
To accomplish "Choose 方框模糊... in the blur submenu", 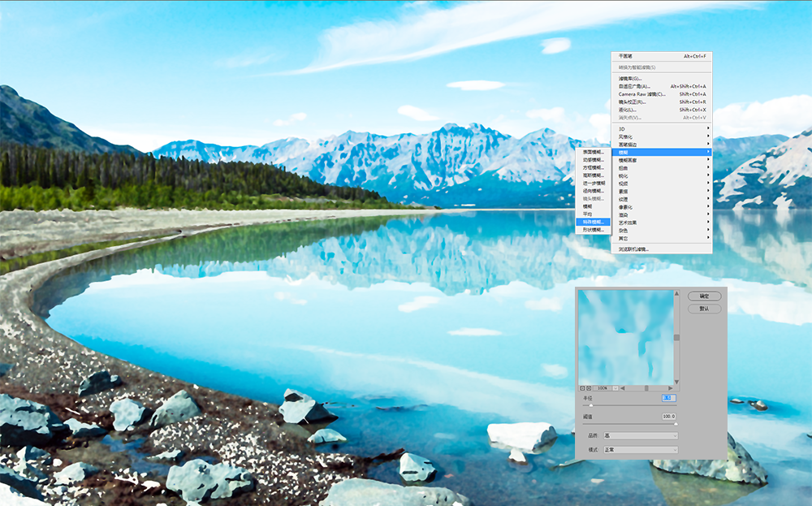I will pyautogui.click(x=593, y=167).
